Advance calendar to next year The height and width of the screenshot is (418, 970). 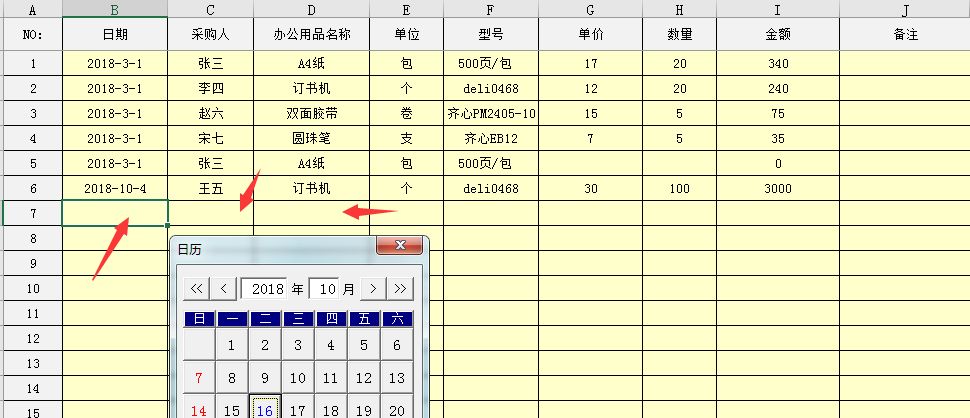(x=400, y=289)
